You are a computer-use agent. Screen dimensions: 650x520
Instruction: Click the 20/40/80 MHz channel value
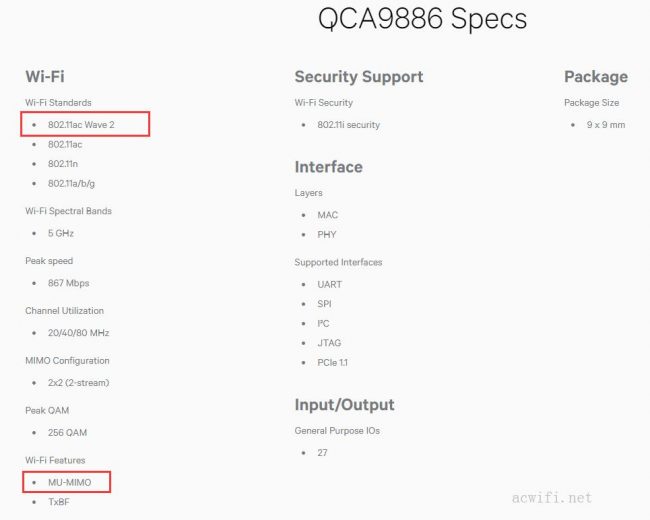coord(76,333)
